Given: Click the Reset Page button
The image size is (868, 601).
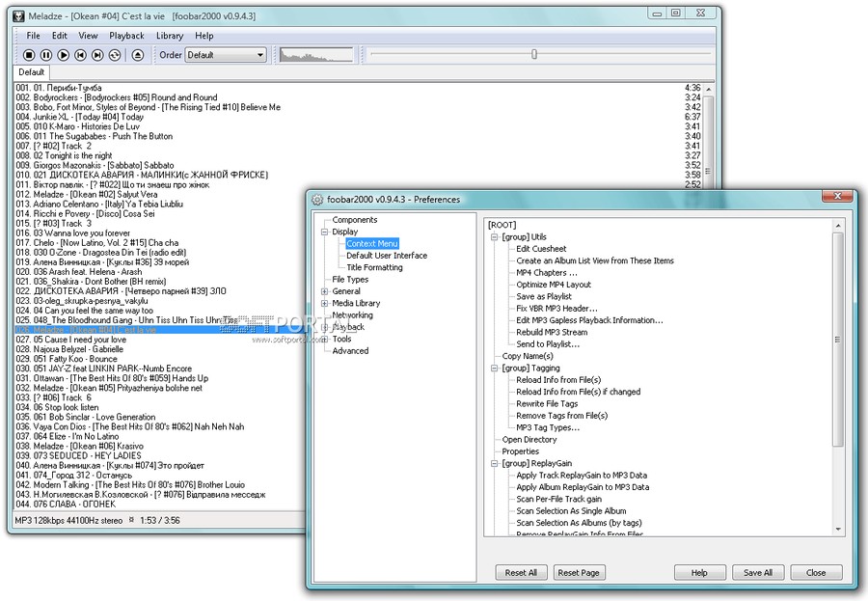Looking at the screenshot, I should click(579, 573).
